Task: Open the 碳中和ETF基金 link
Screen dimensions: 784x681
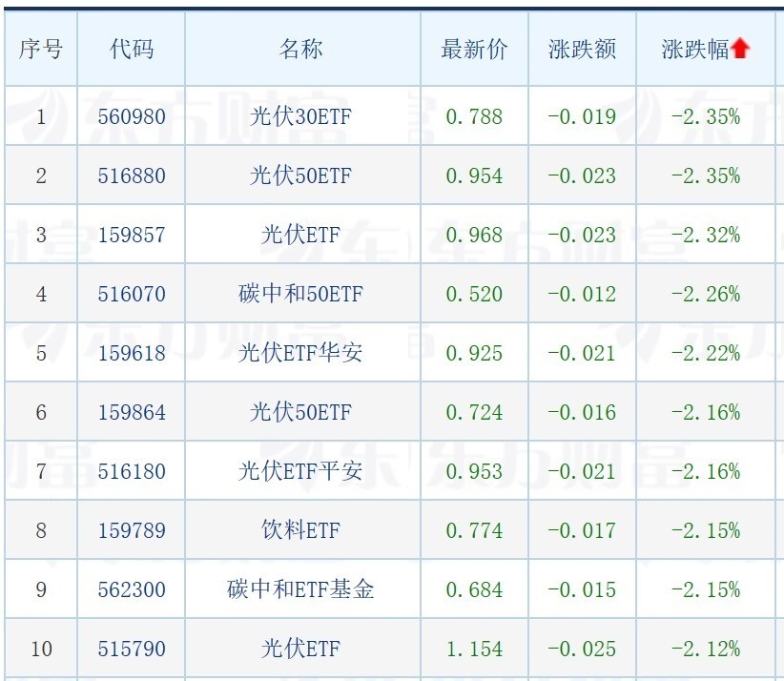Action: click(301, 589)
